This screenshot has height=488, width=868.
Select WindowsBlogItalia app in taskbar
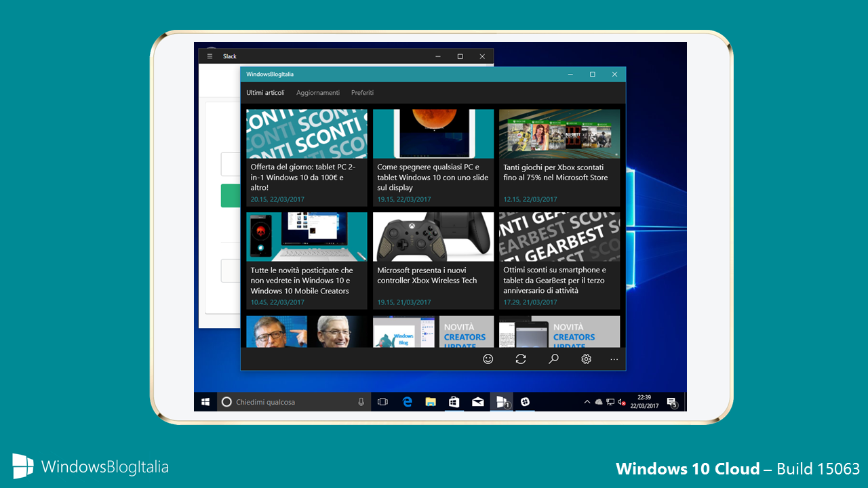[502, 402]
